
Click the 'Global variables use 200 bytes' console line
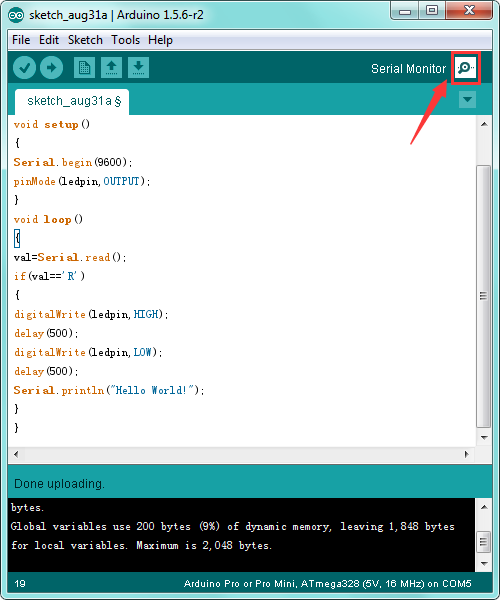click(x=233, y=527)
